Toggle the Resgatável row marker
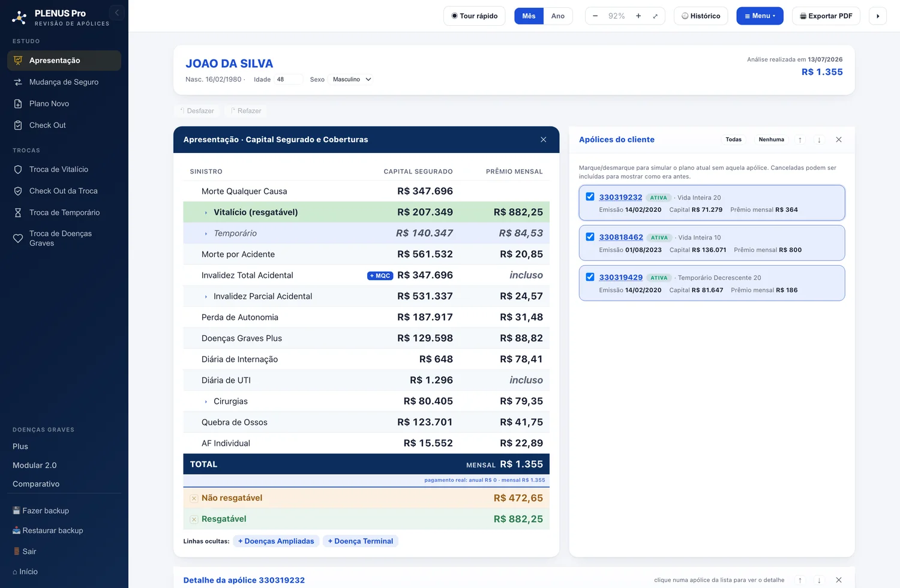This screenshot has width=900, height=588. (x=194, y=520)
